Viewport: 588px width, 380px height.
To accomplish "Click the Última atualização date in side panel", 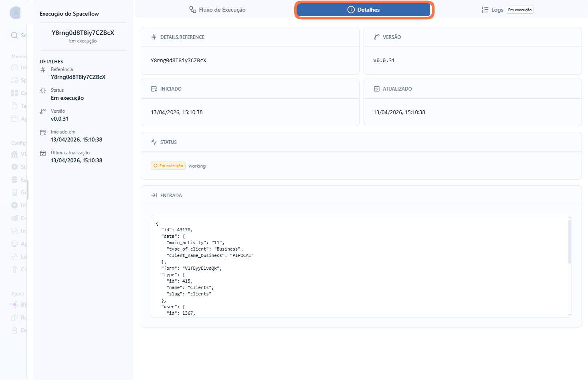I will 77,160.
